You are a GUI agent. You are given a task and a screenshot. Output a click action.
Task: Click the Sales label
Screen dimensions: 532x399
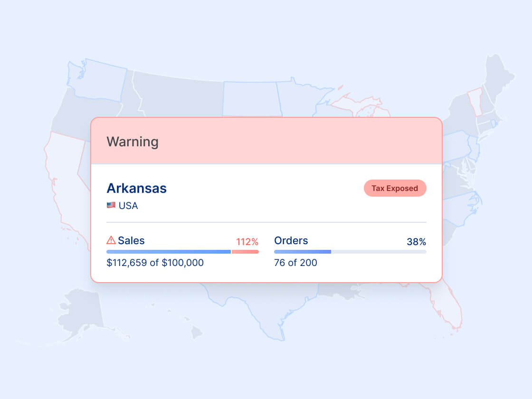[131, 240]
